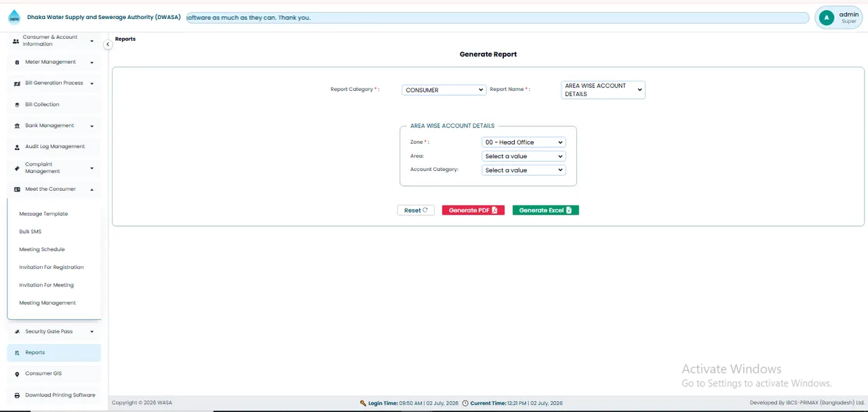Open Bulk SMS submenu item
Screen dimensions: 868x412
[x=31, y=231]
